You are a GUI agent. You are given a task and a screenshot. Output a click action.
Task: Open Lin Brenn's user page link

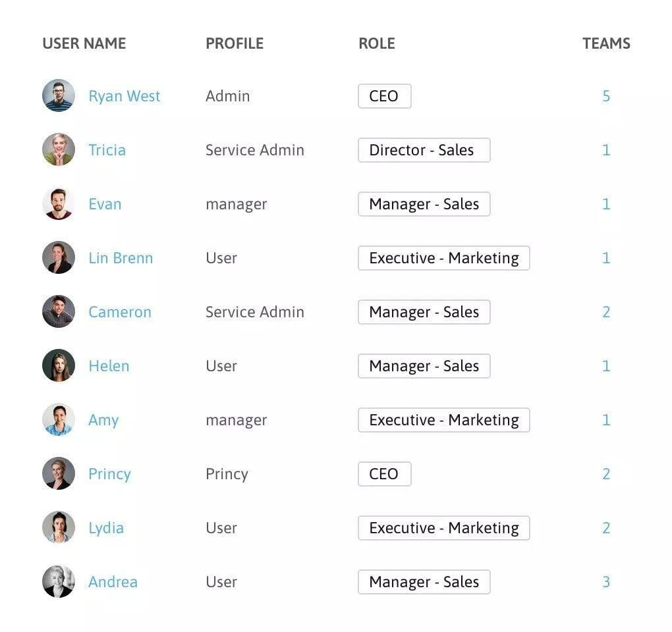(x=121, y=258)
